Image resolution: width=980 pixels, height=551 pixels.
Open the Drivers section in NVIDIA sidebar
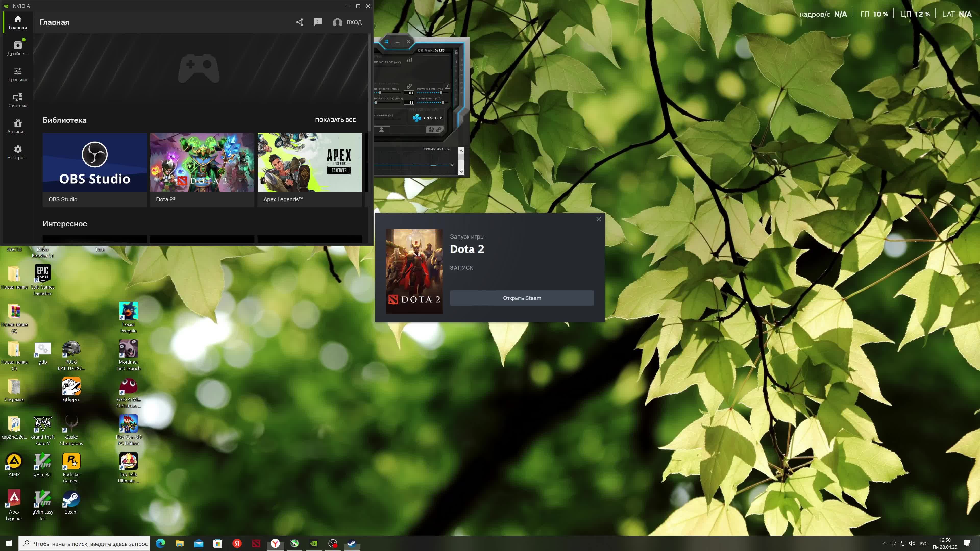click(x=18, y=48)
